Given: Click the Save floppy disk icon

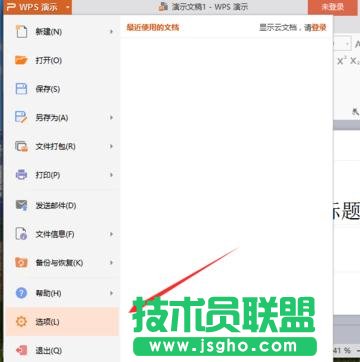Looking at the screenshot, I should point(22,89).
